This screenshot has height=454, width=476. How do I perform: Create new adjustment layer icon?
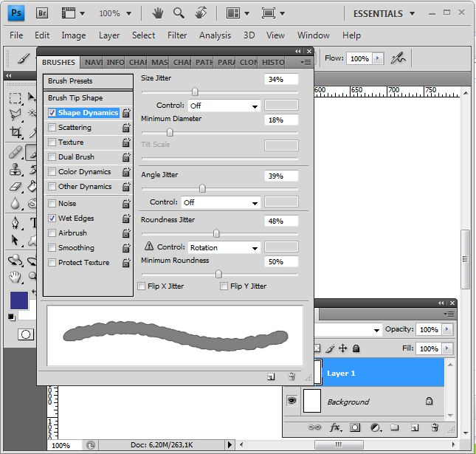point(376,427)
